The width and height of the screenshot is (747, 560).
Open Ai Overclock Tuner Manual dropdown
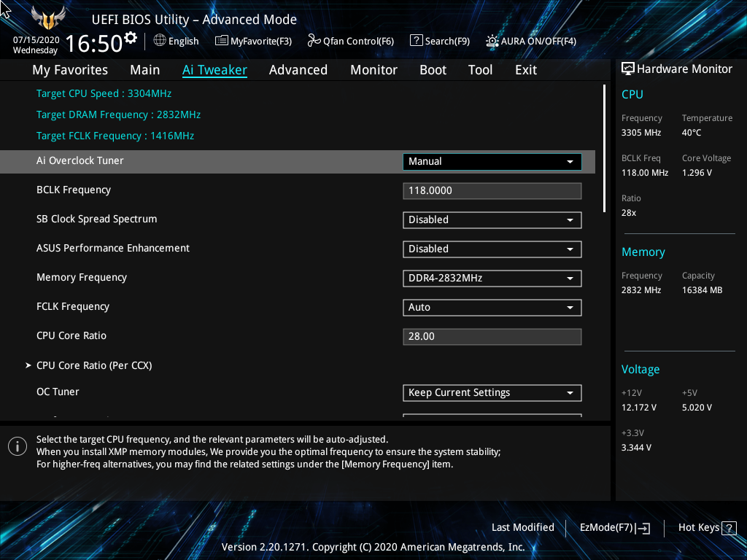[492, 161]
